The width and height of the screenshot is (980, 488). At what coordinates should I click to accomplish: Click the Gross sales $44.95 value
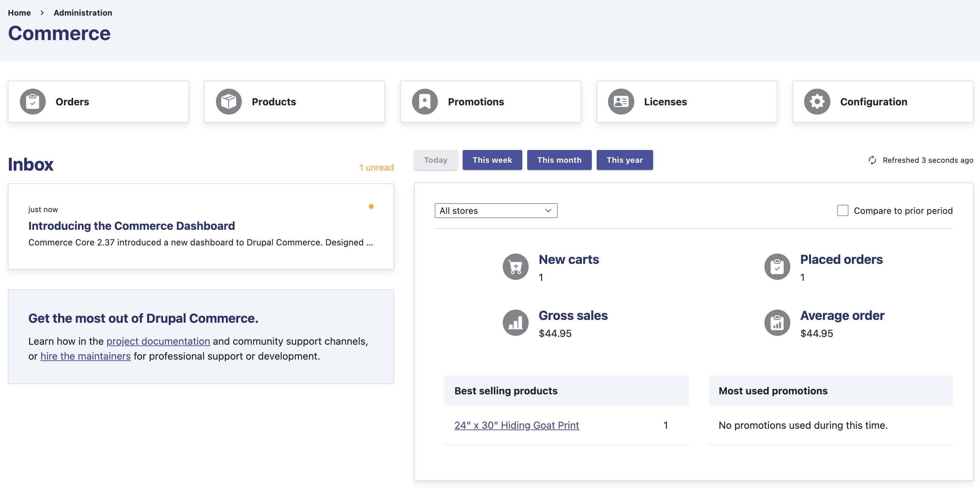pos(555,333)
